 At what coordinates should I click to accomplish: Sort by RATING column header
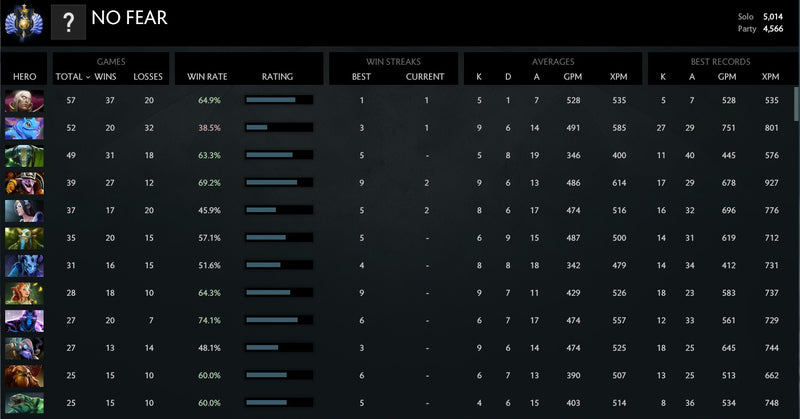coord(277,76)
